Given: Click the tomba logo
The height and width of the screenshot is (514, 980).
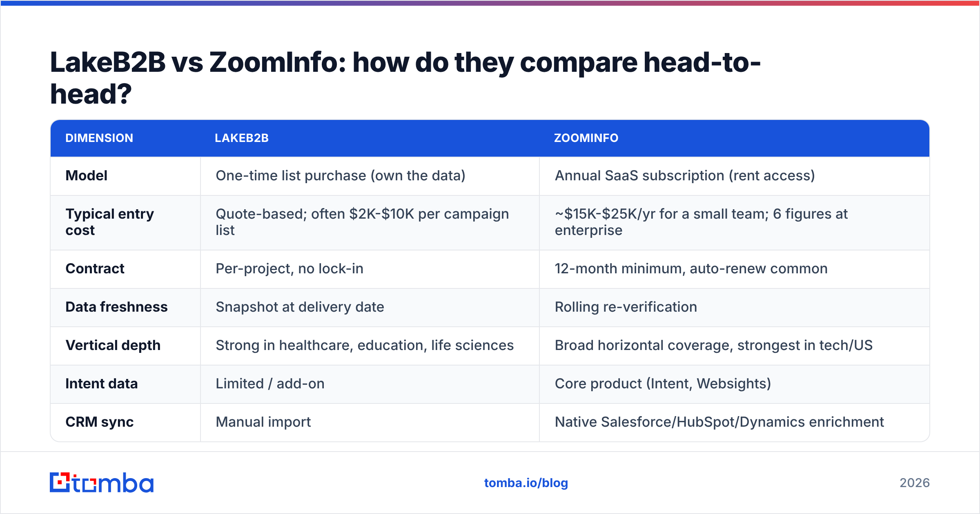Looking at the screenshot, I should click(102, 483).
